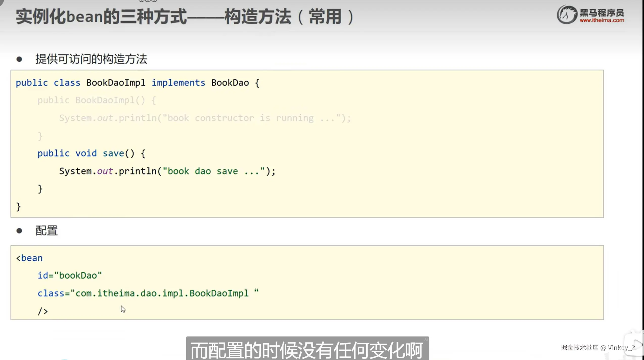The width and height of the screenshot is (644, 360).
Task: Click the id="bookDao" attribute
Action: pos(70,276)
